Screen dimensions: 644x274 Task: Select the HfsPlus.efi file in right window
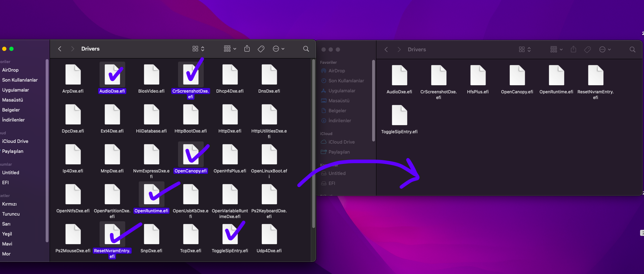point(478,76)
